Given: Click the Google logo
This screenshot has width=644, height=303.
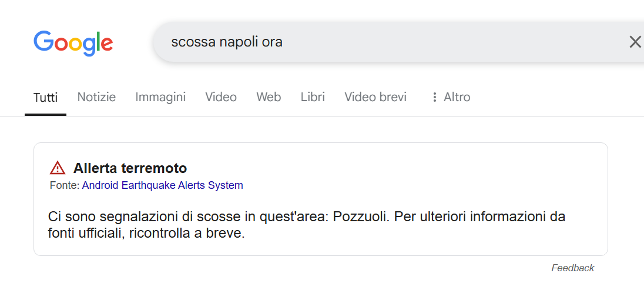Looking at the screenshot, I should point(73,42).
